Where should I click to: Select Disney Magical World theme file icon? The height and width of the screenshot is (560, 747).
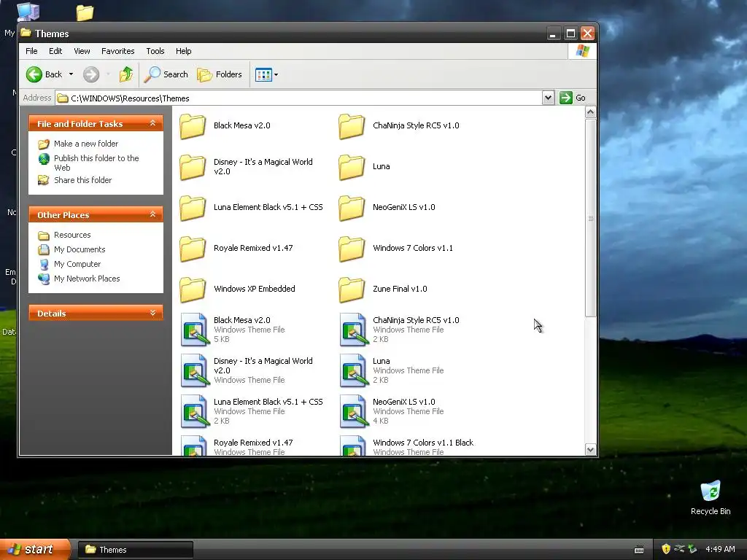[195, 370]
